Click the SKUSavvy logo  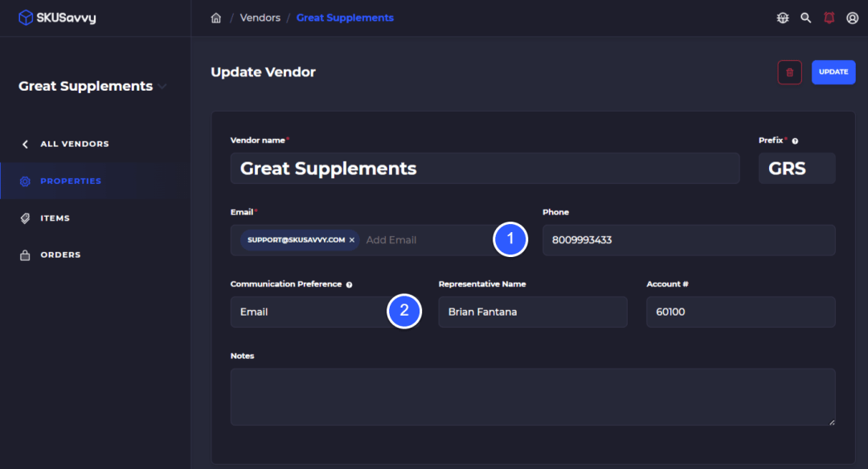[57, 18]
